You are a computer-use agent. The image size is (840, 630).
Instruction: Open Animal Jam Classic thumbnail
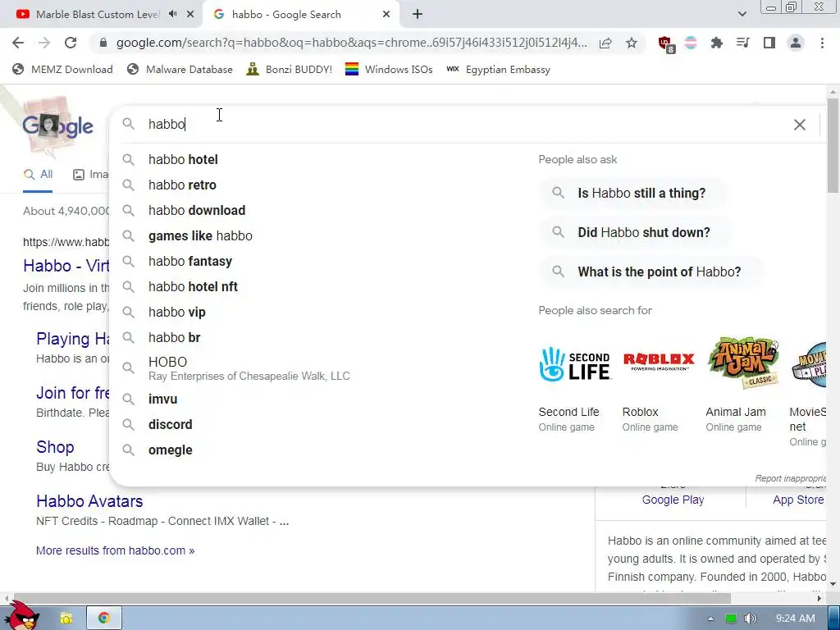[x=743, y=362]
